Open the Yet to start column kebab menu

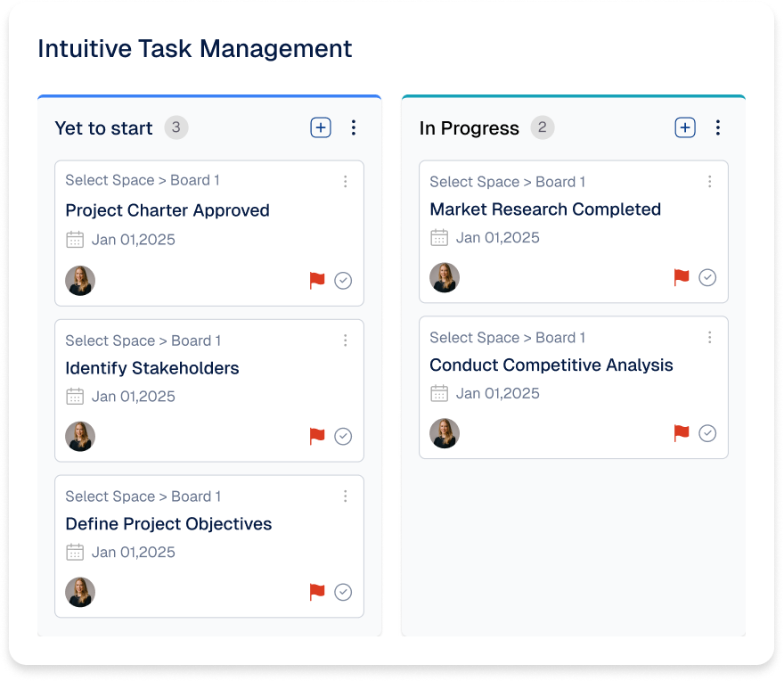354,127
